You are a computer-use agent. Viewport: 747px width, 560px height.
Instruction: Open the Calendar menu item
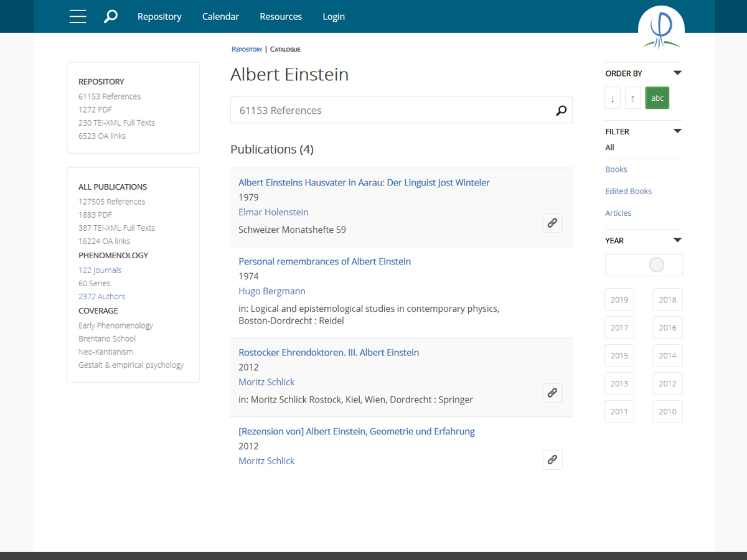(220, 16)
